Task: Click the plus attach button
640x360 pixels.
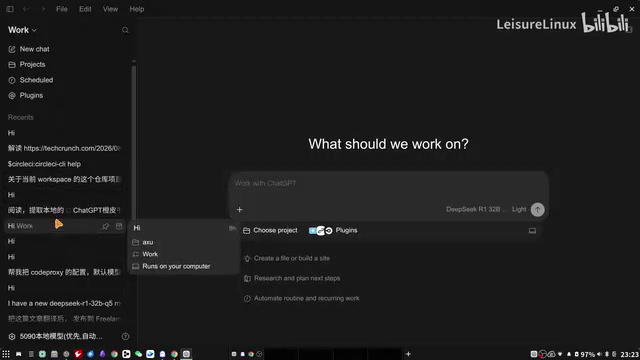Action: 240,209
